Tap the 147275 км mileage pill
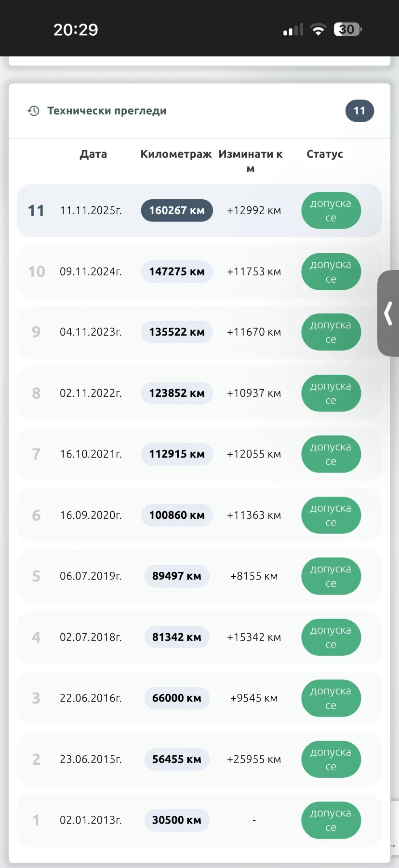Viewport: 399px width, 868px height. click(x=177, y=272)
